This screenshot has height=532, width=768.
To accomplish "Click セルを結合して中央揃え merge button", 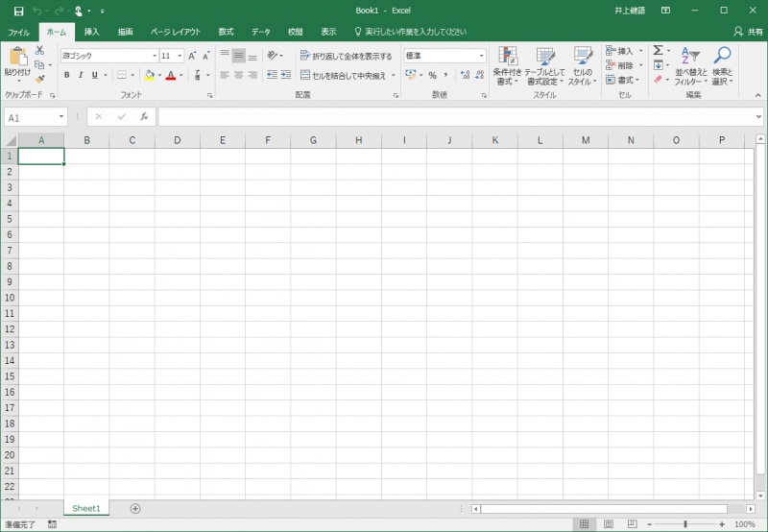I will (343, 75).
